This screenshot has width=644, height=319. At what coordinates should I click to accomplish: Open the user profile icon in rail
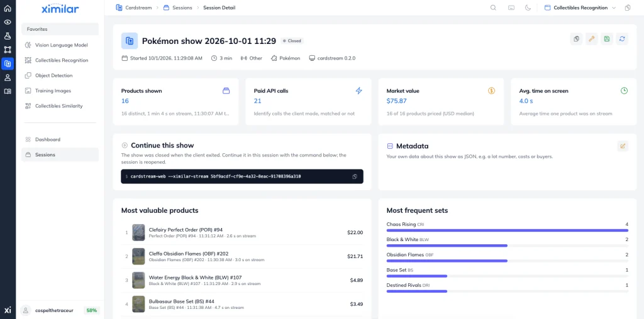[8, 77]
